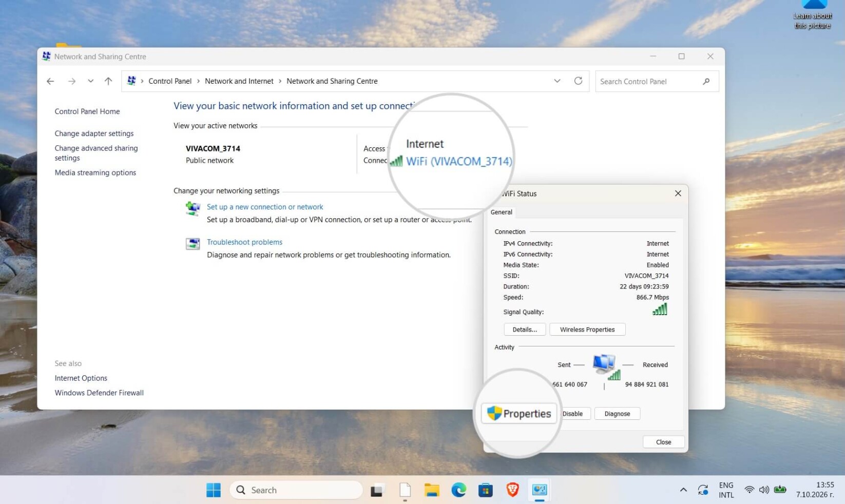Open the Windows Start menu
Viewport: 845px width, 504px height.
pyautogui.click(x=214, y=490)
